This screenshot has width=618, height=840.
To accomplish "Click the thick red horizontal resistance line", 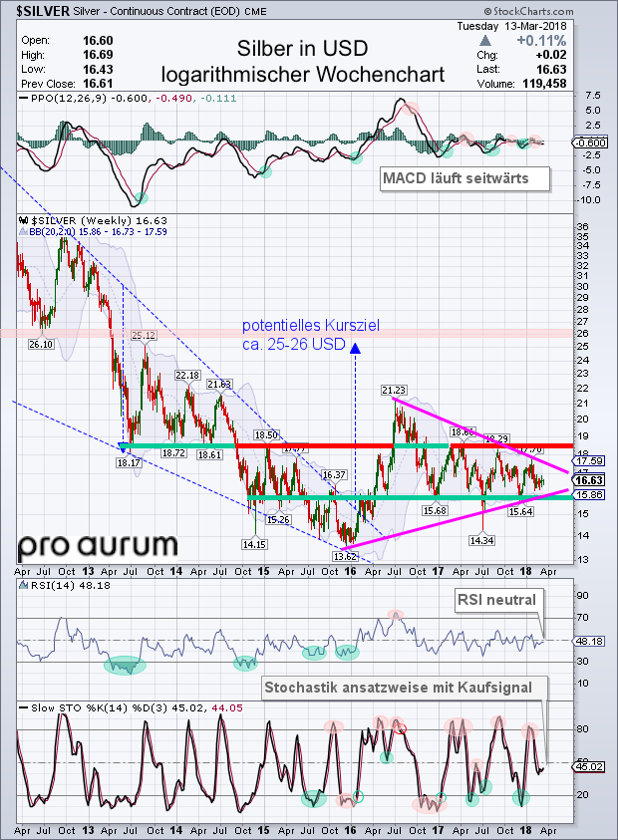I will [399, 445].
